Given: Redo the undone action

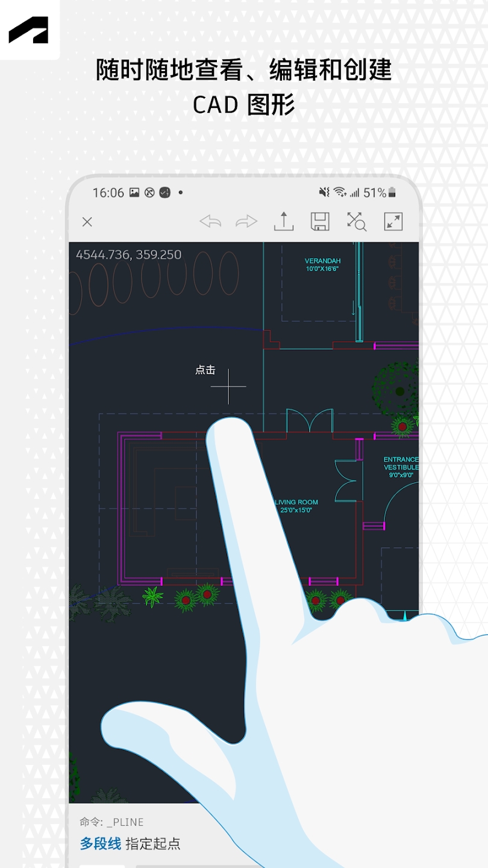Looking at the screenshot, I should pos(246,222).
